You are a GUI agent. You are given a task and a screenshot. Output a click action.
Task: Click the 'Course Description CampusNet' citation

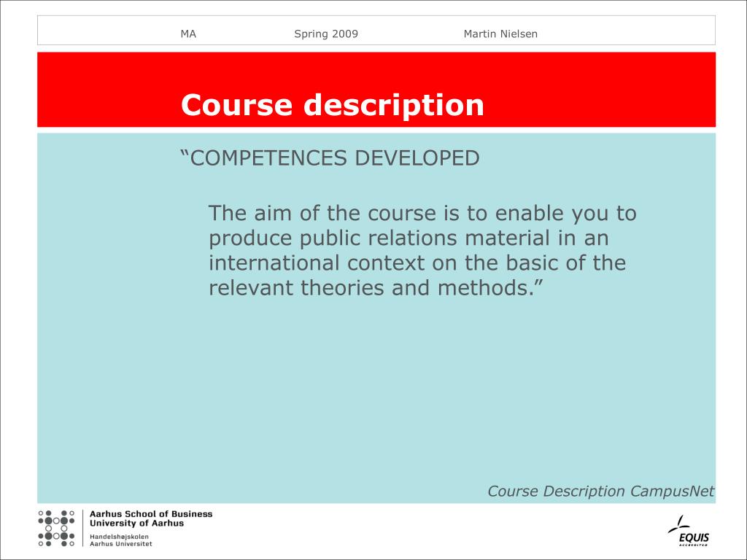(x=601, y=491)
